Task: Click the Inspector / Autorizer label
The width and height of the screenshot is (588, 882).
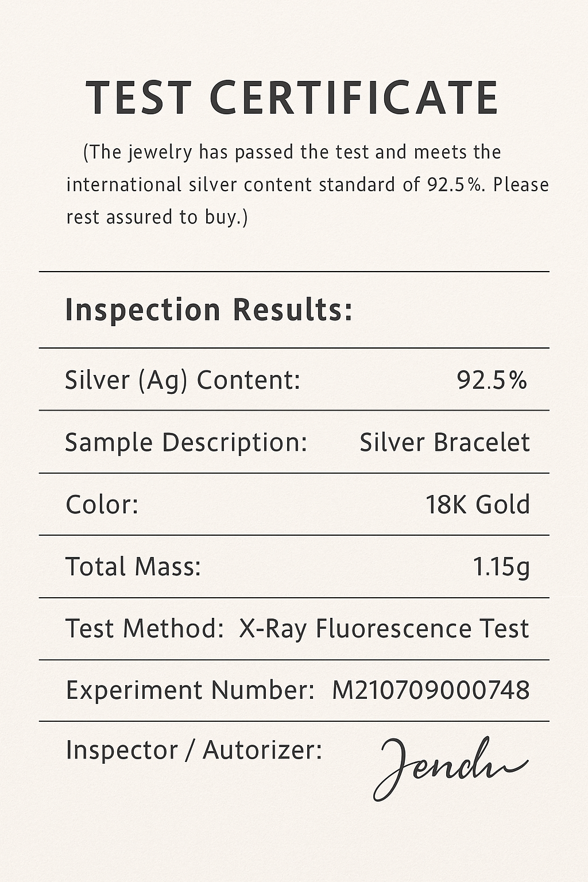Action: click(194, 751)
